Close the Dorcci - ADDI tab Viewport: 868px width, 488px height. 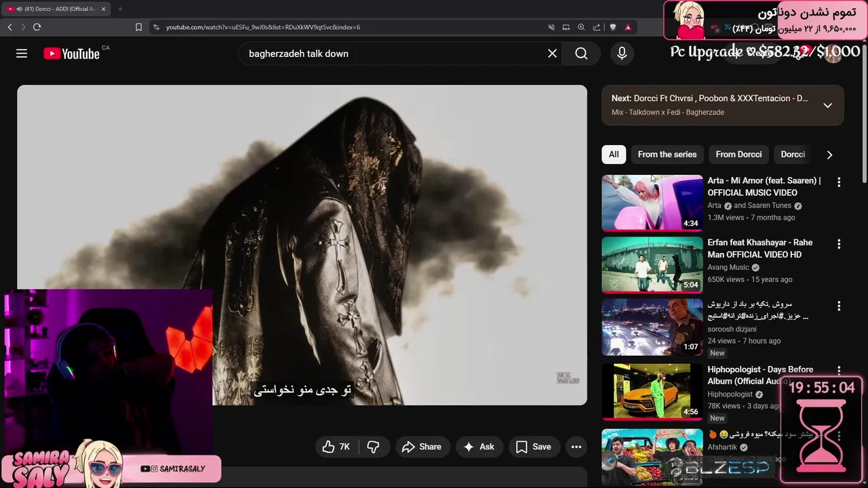pyautogui.click(x=103, y=9)
